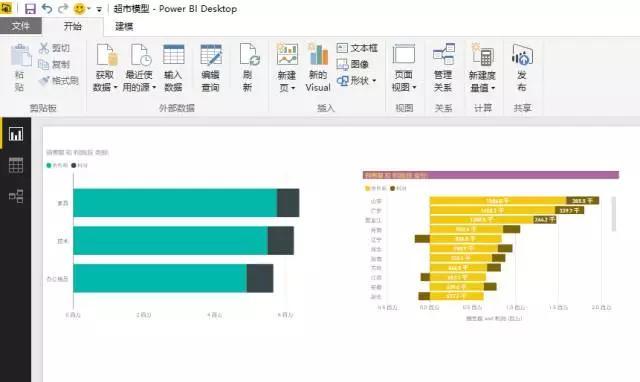Click the 发布 publish icon
Image resolution: width=640 pixels, height=382 pixels.
(522, 67)
